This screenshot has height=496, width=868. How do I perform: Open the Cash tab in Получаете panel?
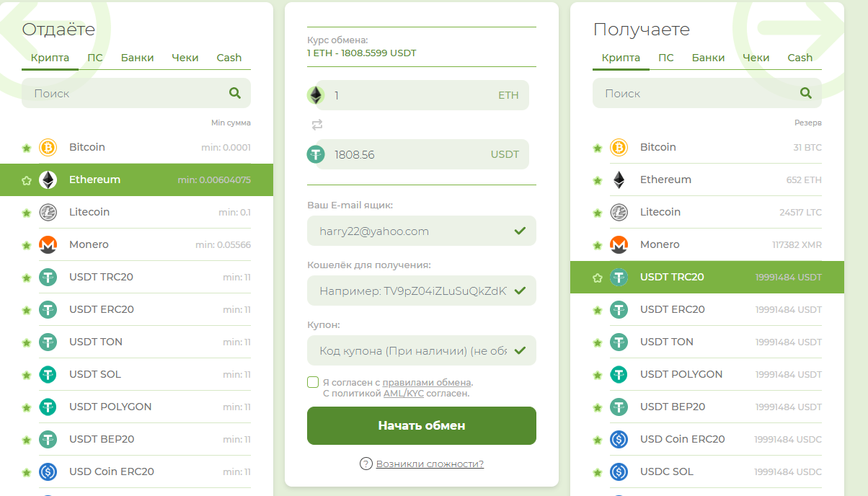click(x=800, y=58)
